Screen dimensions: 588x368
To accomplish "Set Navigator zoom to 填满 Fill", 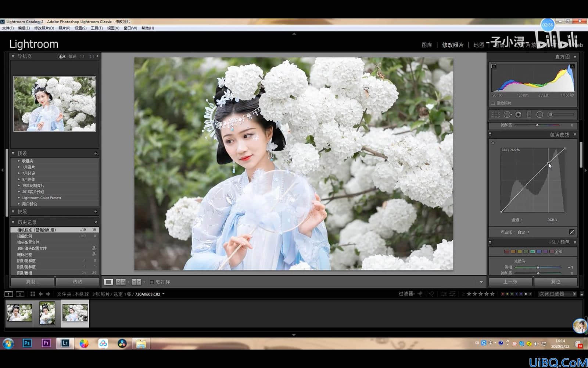I will (73, 57).
